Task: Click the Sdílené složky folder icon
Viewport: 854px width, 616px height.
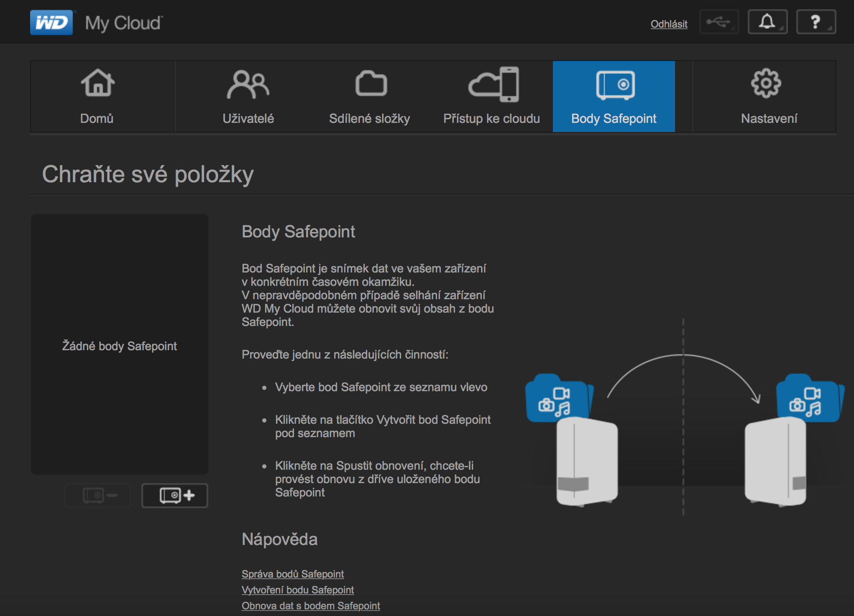Action: [371, 84]
